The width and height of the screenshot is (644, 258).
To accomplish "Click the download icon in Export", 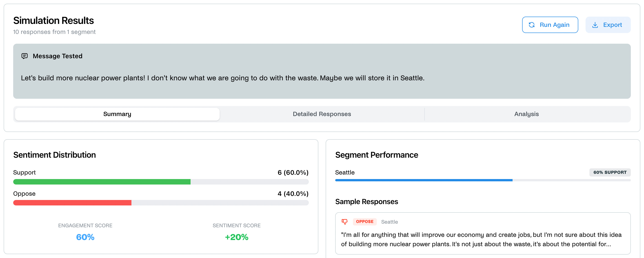I will (x=595, y=25).
